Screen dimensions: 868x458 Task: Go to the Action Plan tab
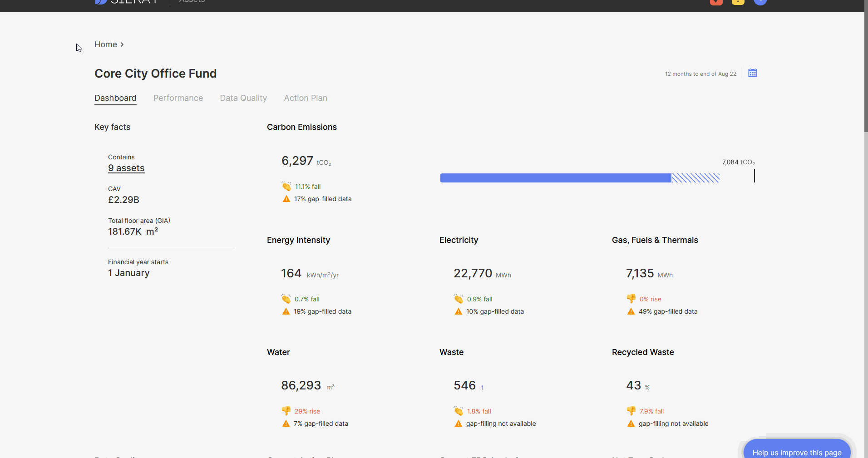[x=306, y=98]
